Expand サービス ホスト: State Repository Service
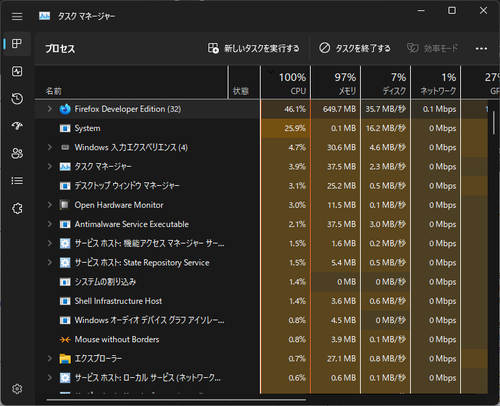 [x=50, y=262]
